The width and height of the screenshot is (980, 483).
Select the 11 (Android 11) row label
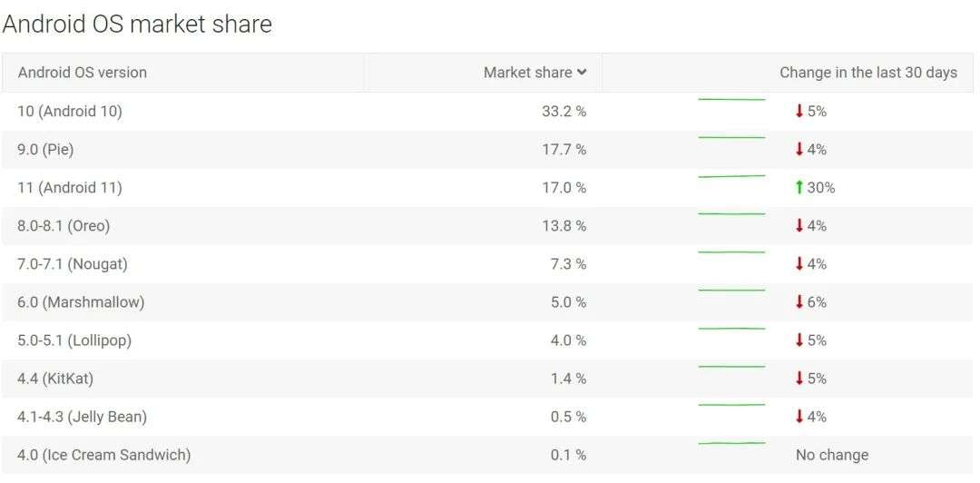click(x=70, y=188)
